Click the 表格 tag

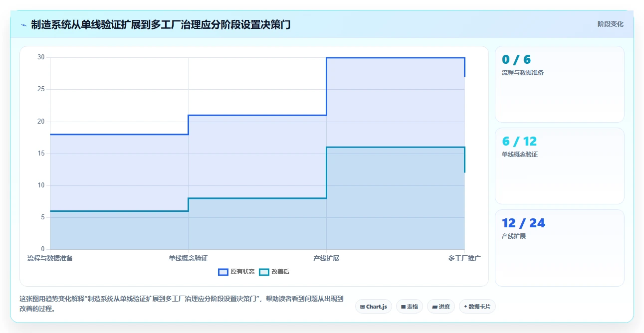pos(410,307)
